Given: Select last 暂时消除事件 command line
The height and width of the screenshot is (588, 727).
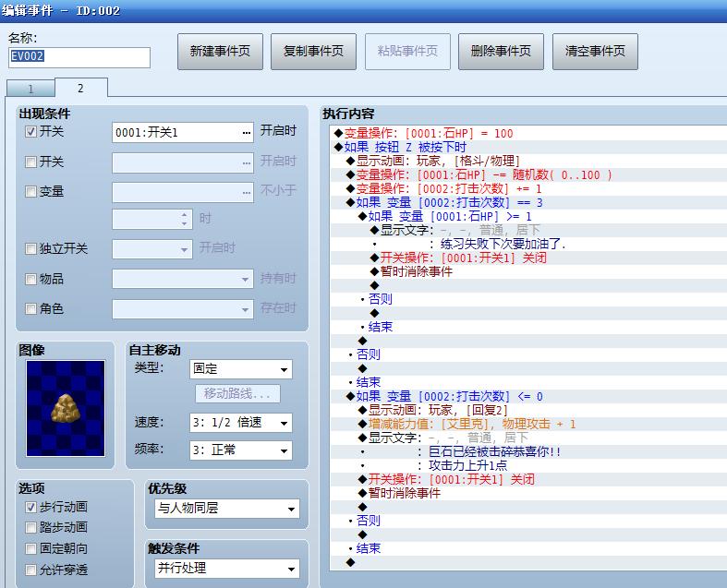Looking at the screenshot, I should [x=528, y=494].
